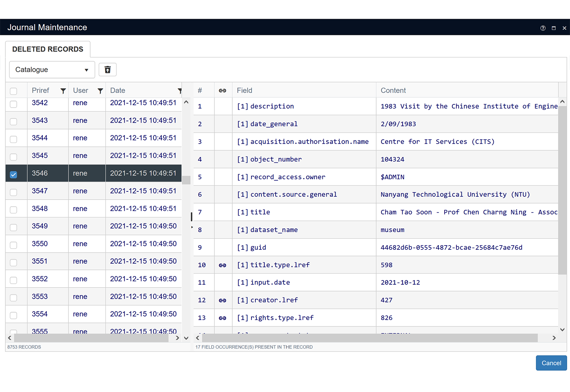
Task: Select the Deleted Records tab
Action: pos(48,49)
